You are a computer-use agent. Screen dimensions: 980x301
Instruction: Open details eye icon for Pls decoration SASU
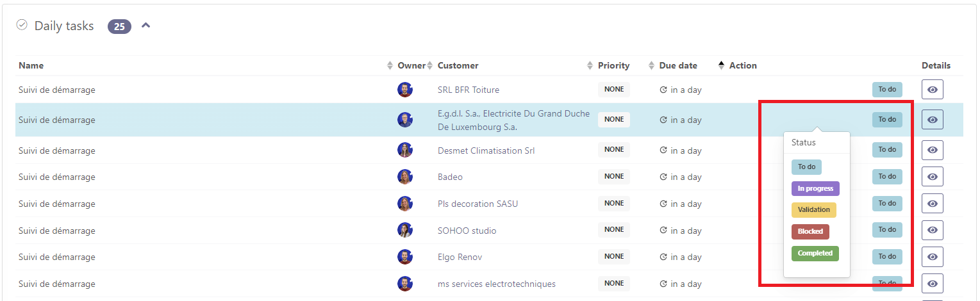click(x=932, y=204)
